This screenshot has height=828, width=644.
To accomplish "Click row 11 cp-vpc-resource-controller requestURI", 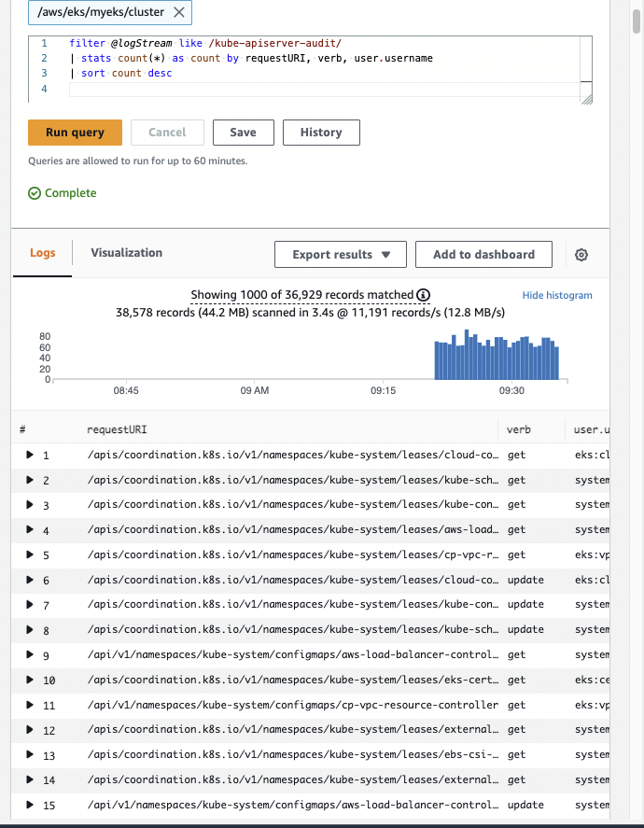I will (292, 705).
